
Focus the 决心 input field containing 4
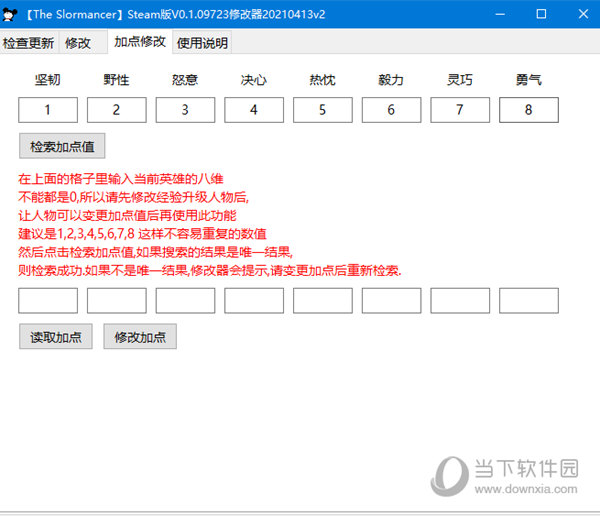[254, 110]
